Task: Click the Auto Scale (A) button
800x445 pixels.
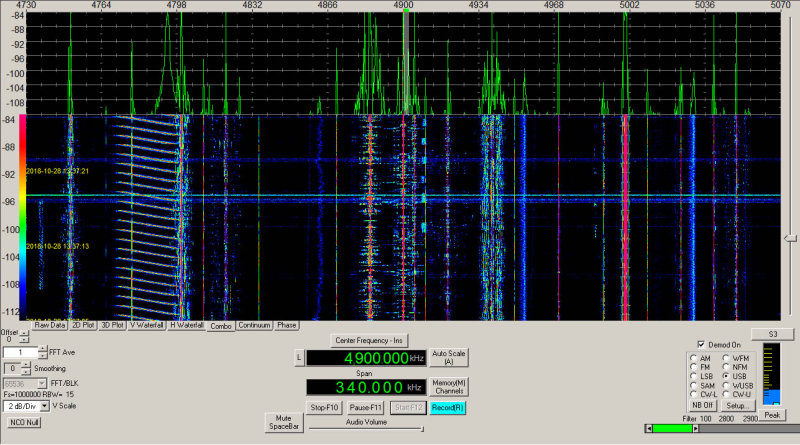Action: tap(448, 357)
